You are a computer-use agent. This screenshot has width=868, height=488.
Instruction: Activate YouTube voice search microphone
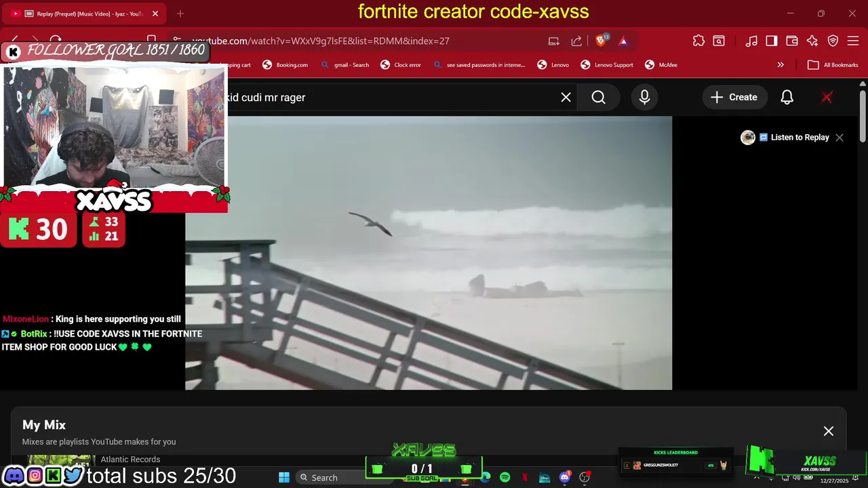click(x=644, y=98)
